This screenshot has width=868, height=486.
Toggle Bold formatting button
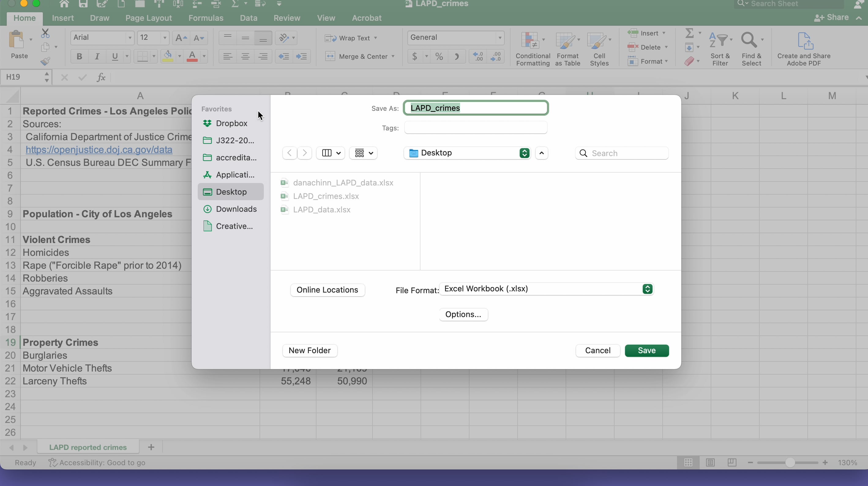coord(79,56)
